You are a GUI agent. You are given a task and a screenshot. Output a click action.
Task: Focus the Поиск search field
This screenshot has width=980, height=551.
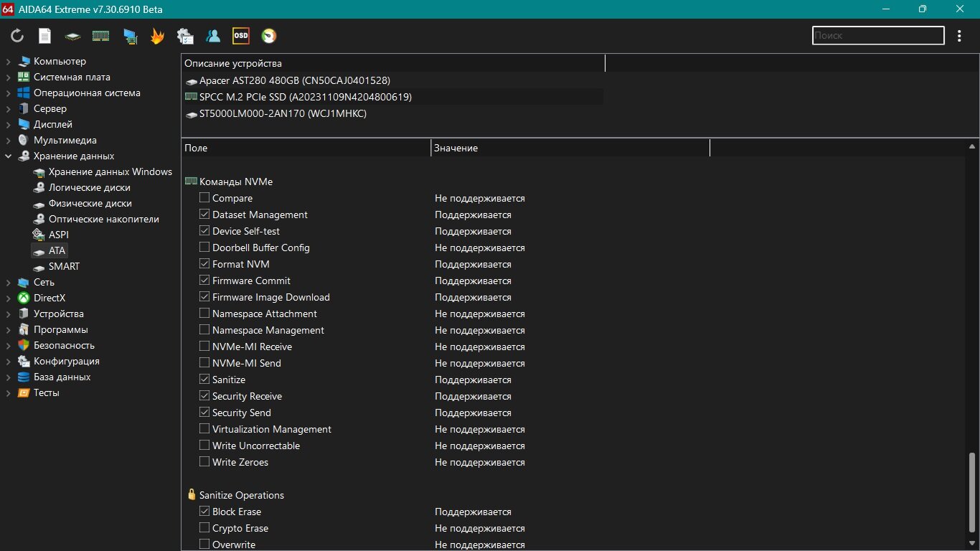pyautogui.click(x=878, y=35)
